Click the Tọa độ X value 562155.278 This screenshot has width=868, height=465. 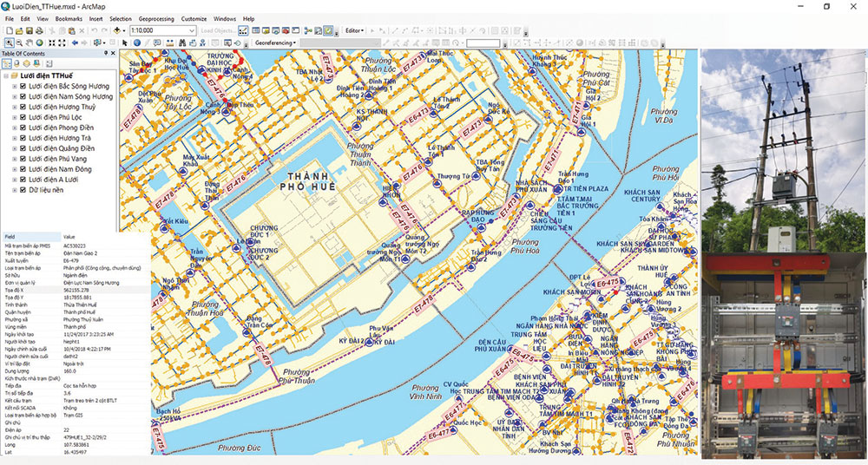pyautogui.click(x=77, y=290)
